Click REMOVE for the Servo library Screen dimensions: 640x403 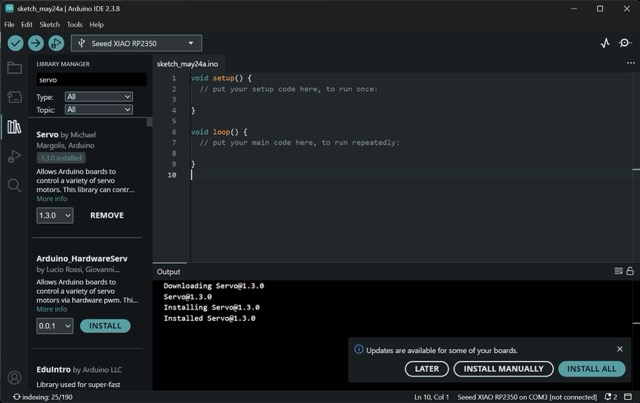coord(107,215)
